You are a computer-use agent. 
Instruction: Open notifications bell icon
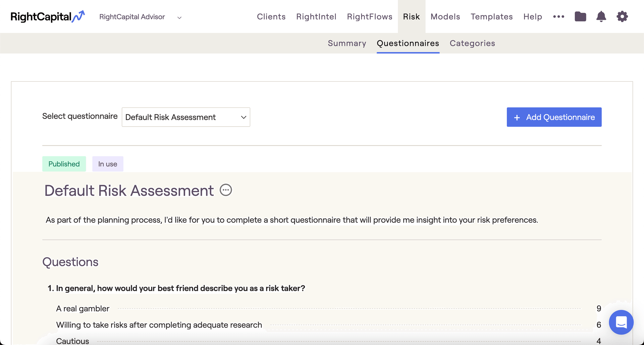(x=601, y=16)
